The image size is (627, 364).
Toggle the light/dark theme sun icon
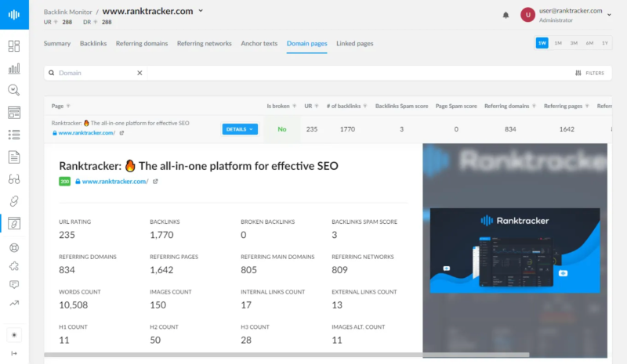coord(14,335)
